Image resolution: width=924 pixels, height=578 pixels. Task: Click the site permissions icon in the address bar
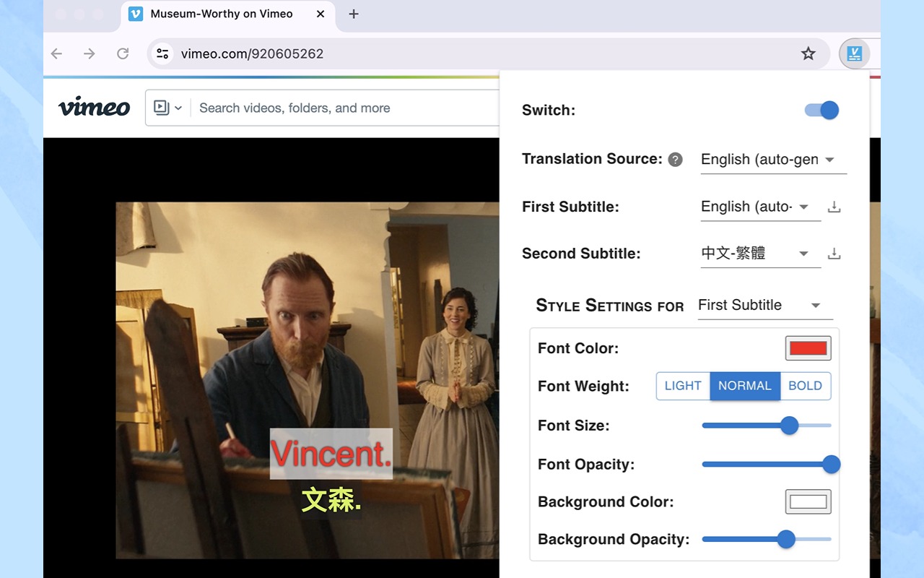pos(162,53)
